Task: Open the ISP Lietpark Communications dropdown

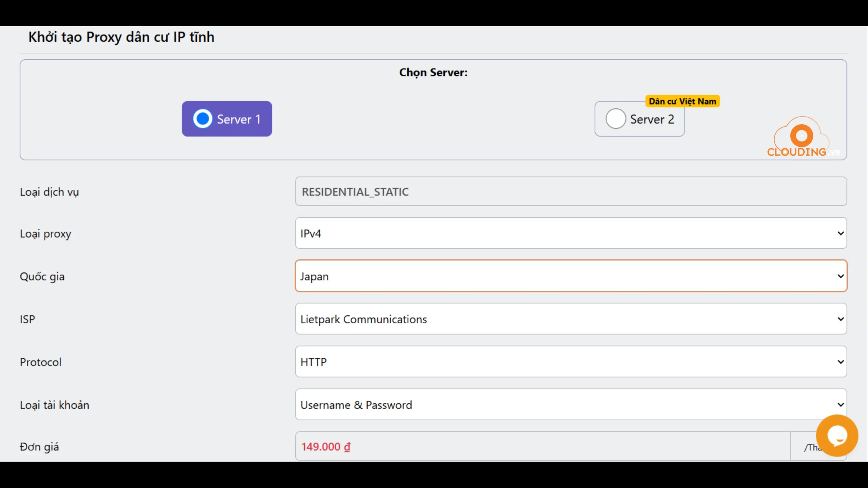Action: point(571,319)
